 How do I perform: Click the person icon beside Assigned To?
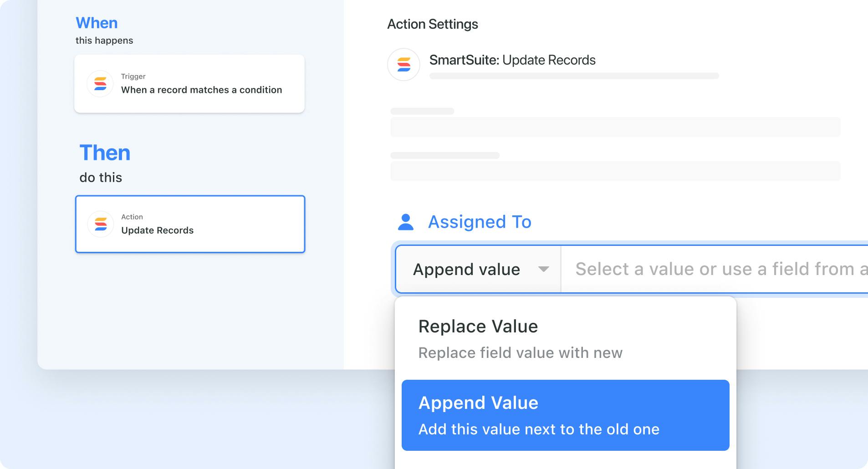[405, 222]
